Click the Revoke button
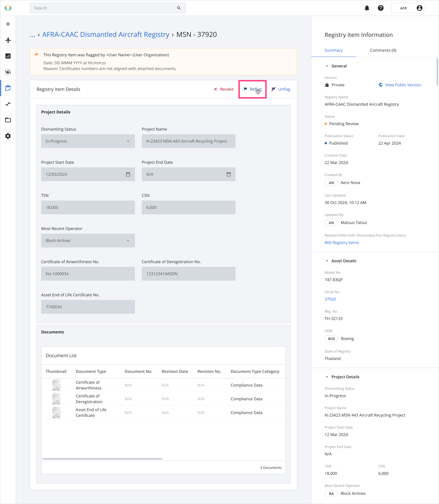This screenshot has width=439, height=504. click(x=223, y=89)
